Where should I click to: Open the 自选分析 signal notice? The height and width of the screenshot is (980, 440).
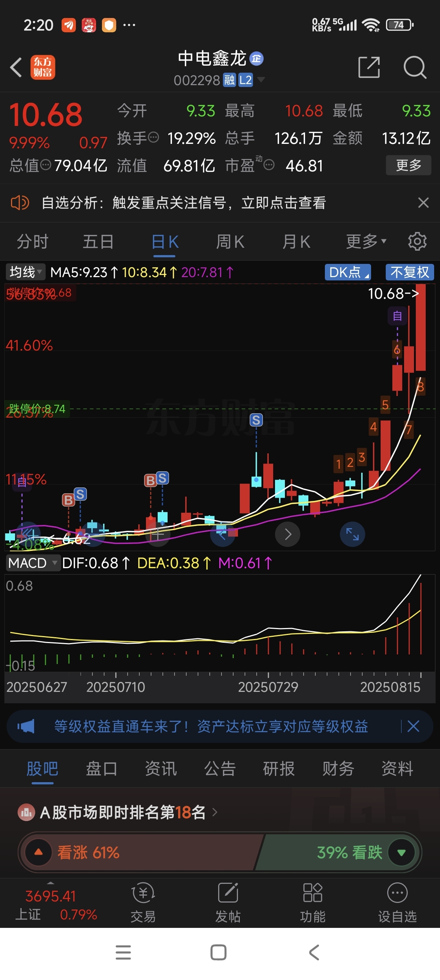pyautogui.click(x=184, y=203)
